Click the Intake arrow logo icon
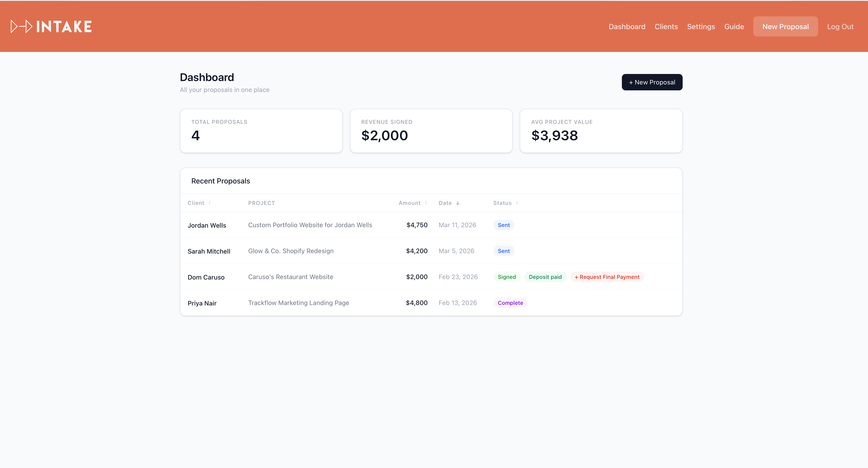Image resolution: width=868 pixels, height=468 pixels. point(22,27)
